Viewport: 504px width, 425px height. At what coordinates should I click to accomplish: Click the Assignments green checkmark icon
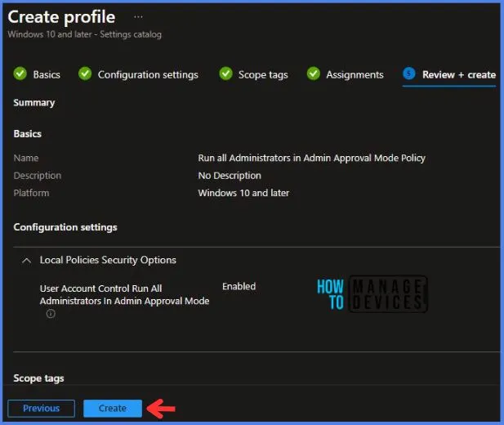coord(314,74)
